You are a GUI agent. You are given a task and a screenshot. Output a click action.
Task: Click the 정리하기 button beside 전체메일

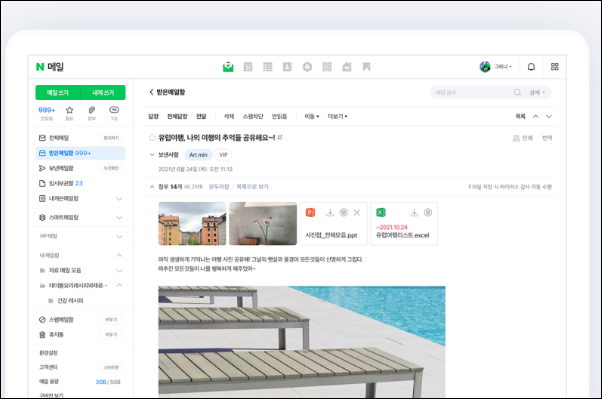pos(111,138)
